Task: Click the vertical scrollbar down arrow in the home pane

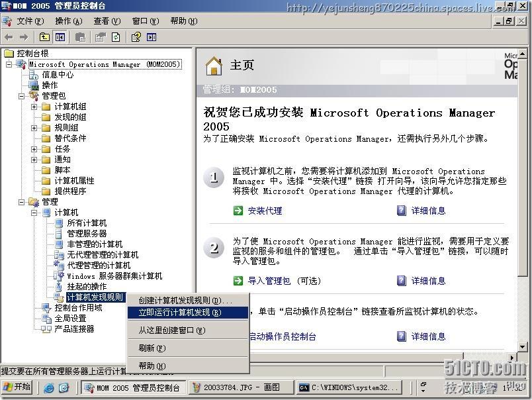Action: pos(522,347)
